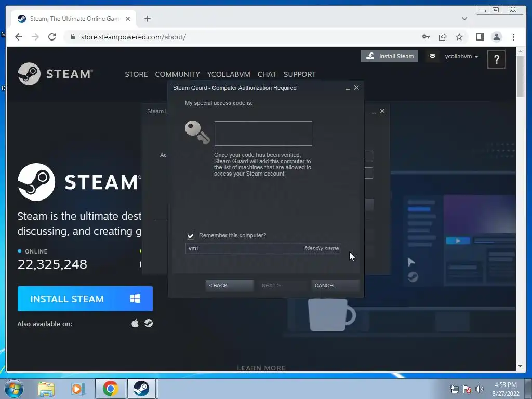Image resolution: width=532 pixels, height=399 pixels.
Task: Click the Action Center flag tray icon
Action: tap(467, 389)
